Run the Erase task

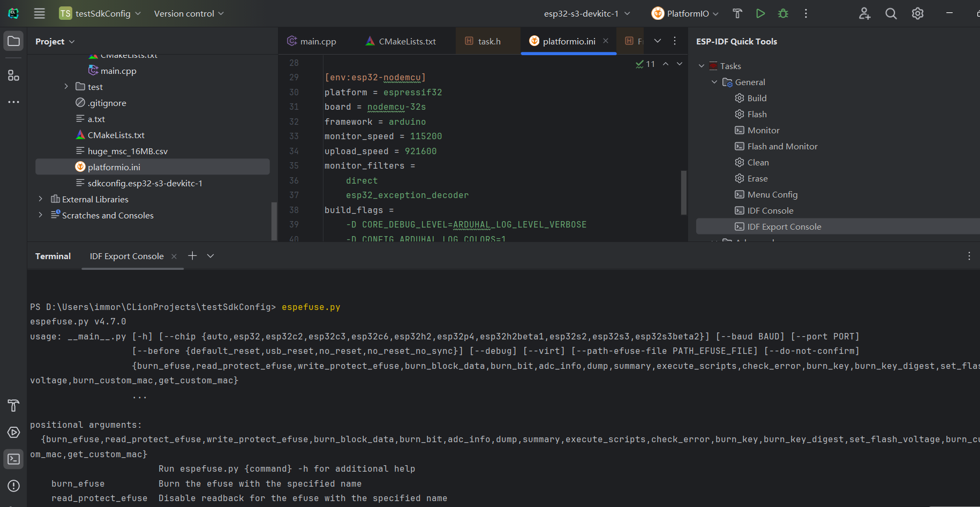coord(751,178)
